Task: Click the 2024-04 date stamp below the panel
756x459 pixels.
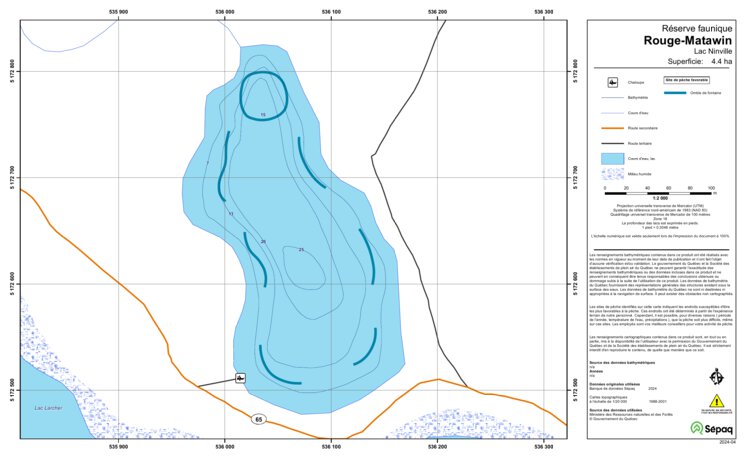Action: 728,442
